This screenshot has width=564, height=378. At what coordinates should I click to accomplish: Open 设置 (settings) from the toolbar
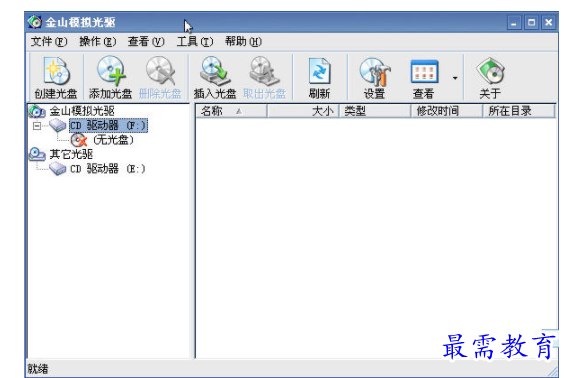click(374, 77)
